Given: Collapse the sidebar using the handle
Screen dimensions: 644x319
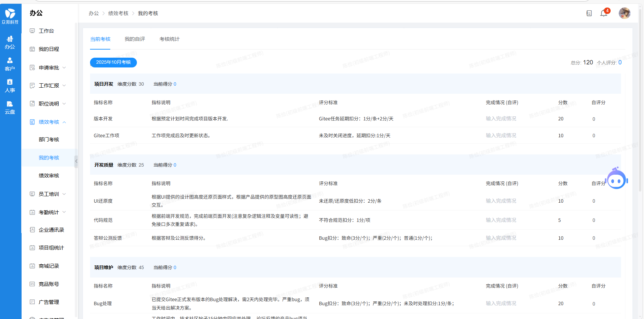Looking at the screenshot, I should tap(76, 161).
